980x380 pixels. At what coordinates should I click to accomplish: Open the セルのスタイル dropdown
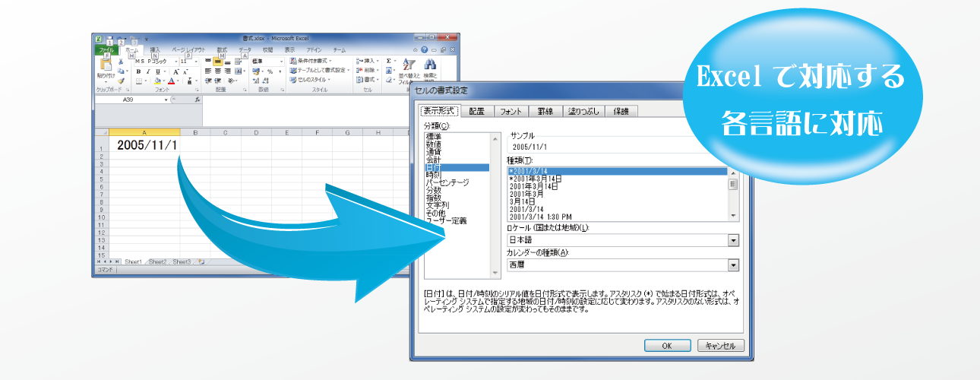[311, 80]
